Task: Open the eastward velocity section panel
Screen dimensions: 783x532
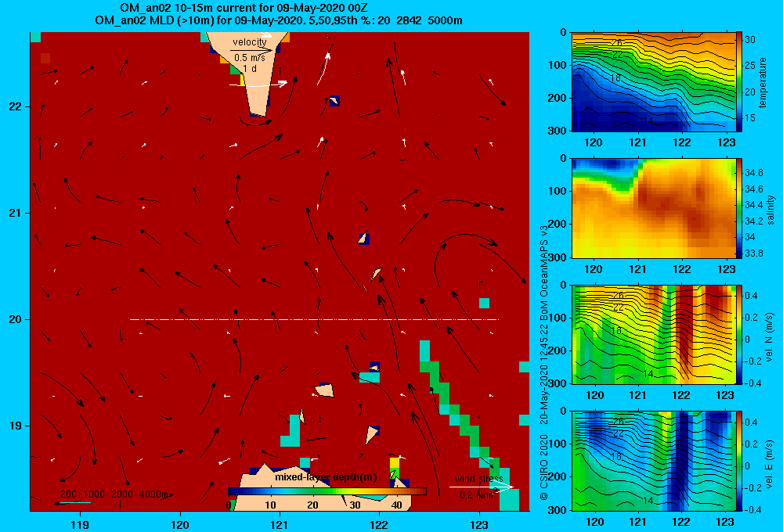Action: [654, 461]
